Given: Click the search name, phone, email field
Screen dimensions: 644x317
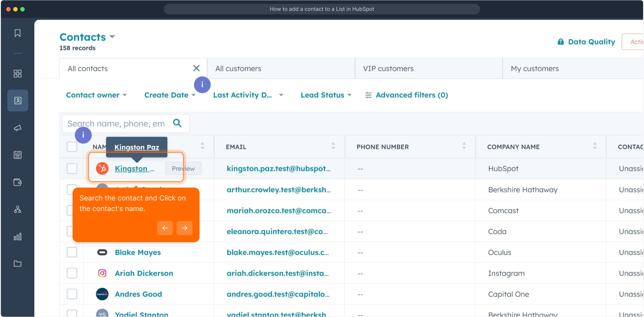Looking at the screenshot, I should tap(116, 124).
